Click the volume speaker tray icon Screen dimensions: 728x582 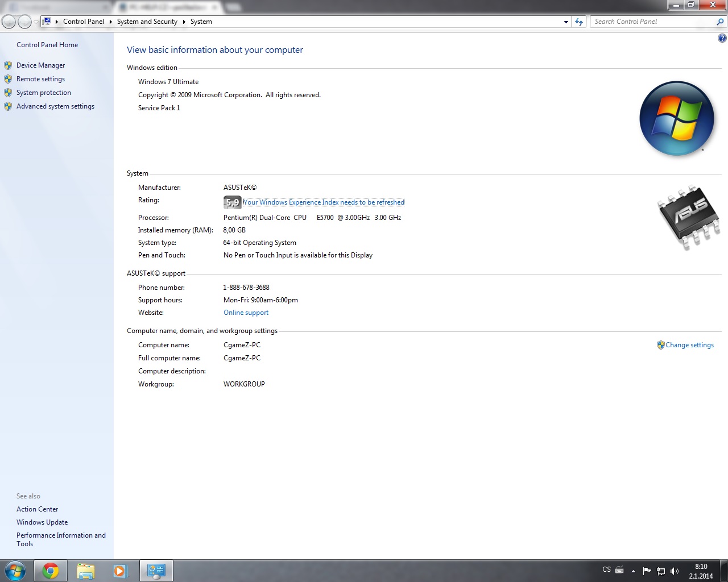pos(675,571)
